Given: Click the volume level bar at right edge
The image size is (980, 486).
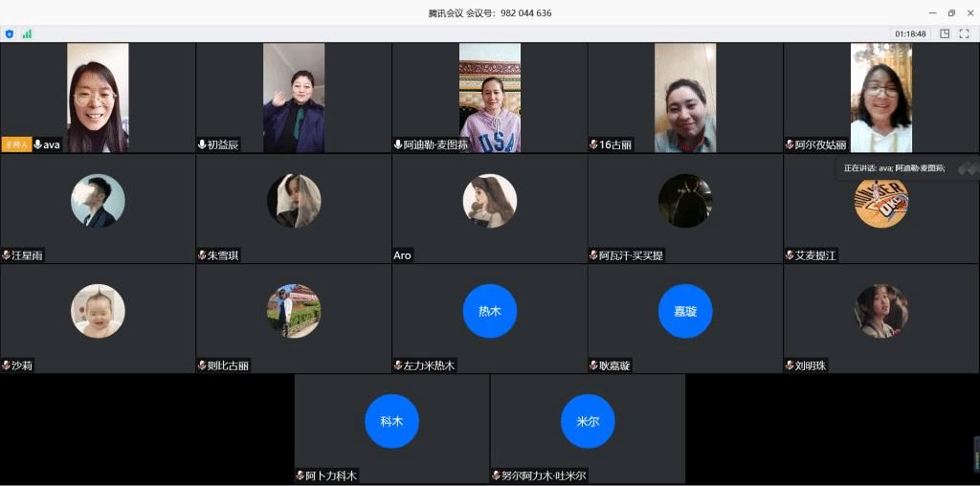Looking at the screenshot, I should tap(976, 454).
